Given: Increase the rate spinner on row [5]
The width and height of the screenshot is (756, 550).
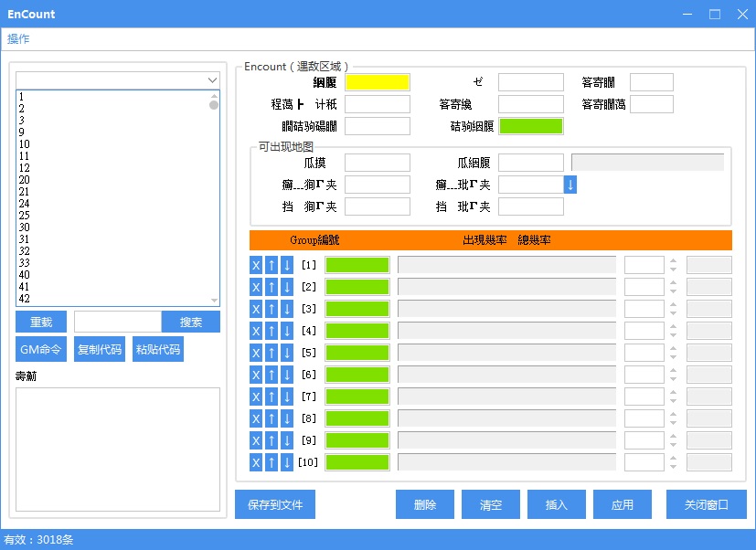Looking at the screenshot, I should click(x=673, y=348).
